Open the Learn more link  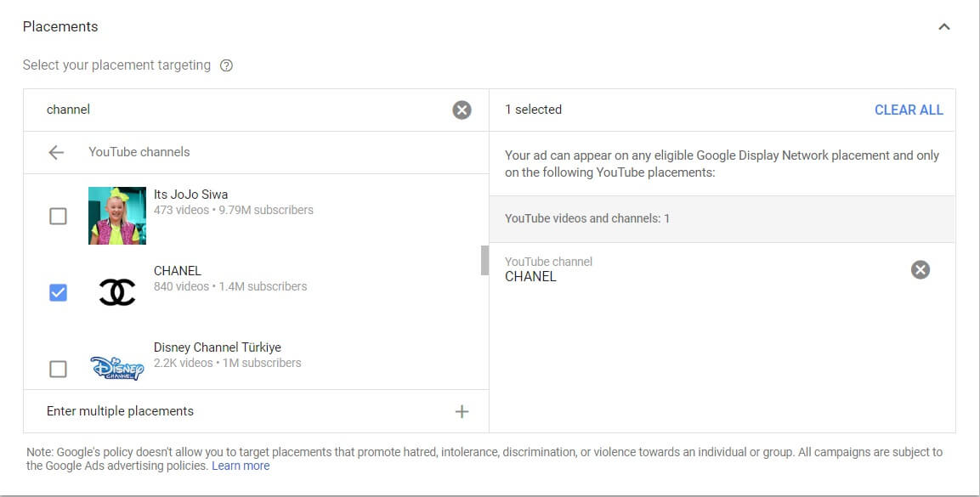241,466
